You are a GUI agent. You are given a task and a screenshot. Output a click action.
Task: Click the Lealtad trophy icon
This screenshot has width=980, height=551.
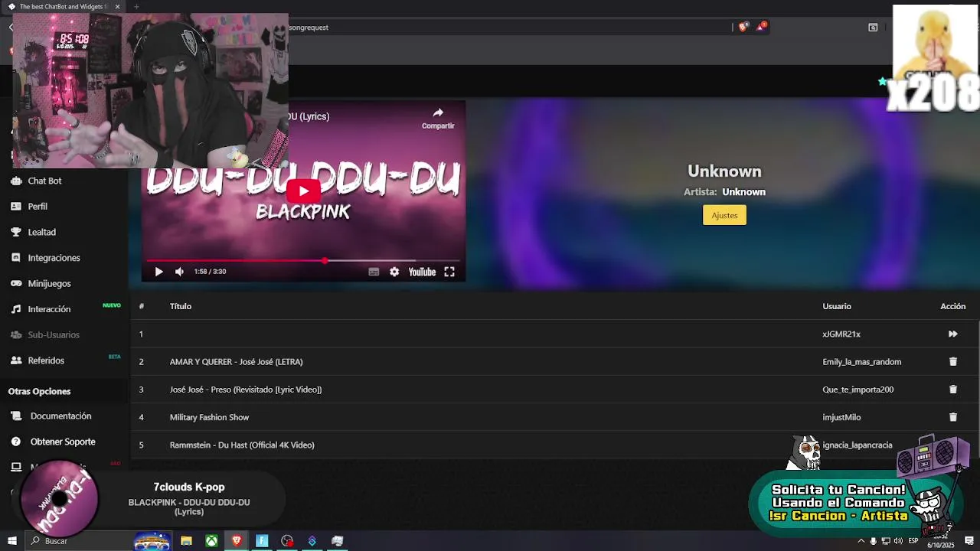pos(15,232)
